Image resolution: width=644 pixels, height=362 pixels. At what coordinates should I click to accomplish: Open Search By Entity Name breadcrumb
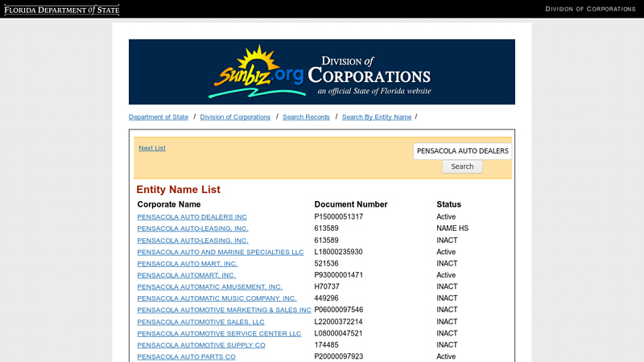[x=377, y=117]
